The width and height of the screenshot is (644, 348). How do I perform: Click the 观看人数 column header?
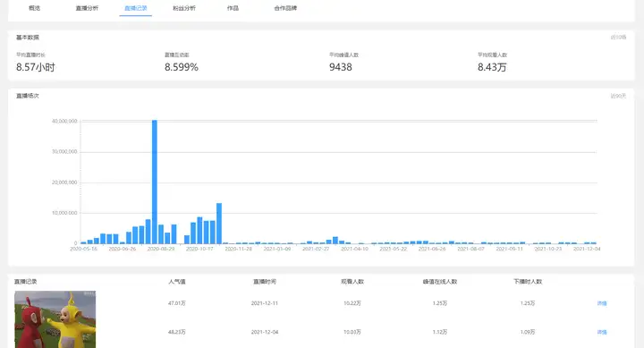point(352,282)
